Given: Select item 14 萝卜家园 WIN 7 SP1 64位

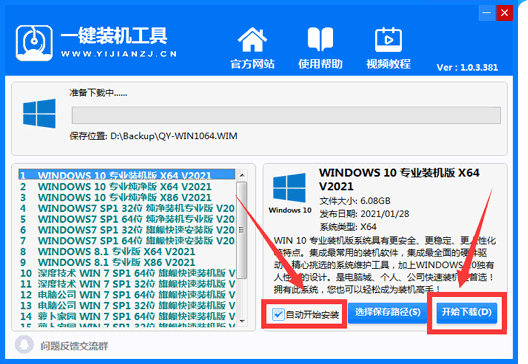Looking at the screenshot, I should pyautogui.click(x=127, y=316).
